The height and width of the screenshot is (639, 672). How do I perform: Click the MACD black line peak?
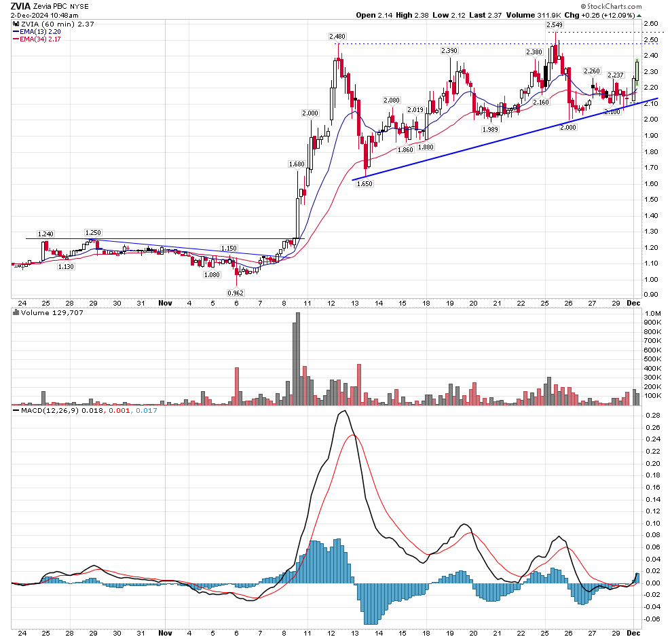(x=343, y=411)
